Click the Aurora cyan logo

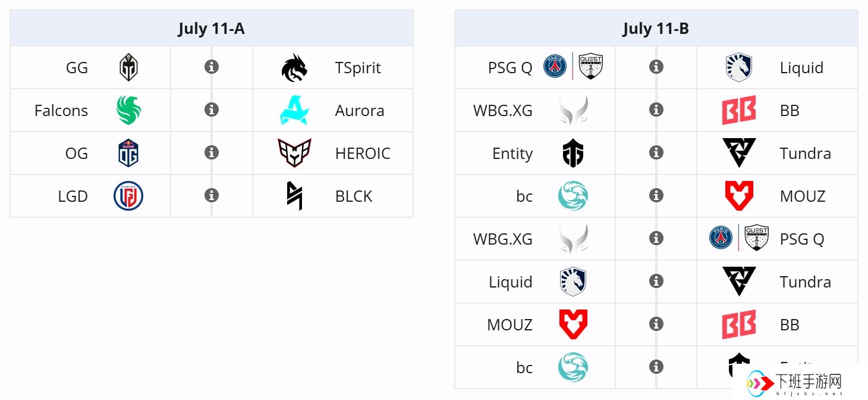(294, 110)
